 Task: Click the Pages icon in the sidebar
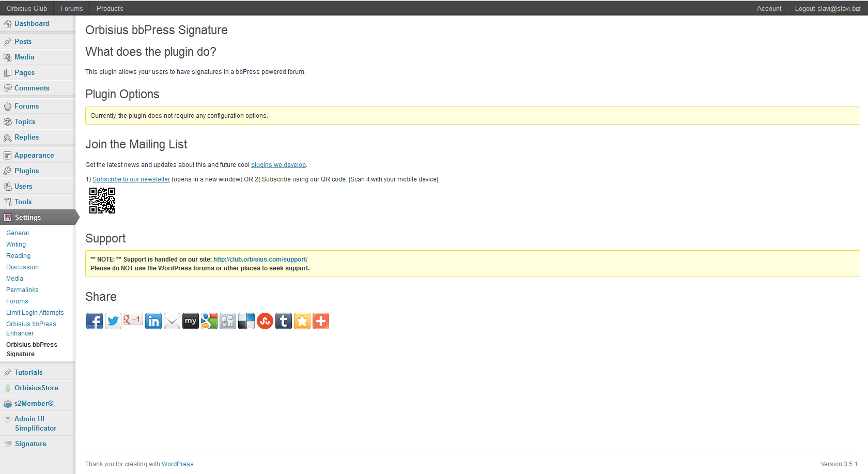coord(8,73)
